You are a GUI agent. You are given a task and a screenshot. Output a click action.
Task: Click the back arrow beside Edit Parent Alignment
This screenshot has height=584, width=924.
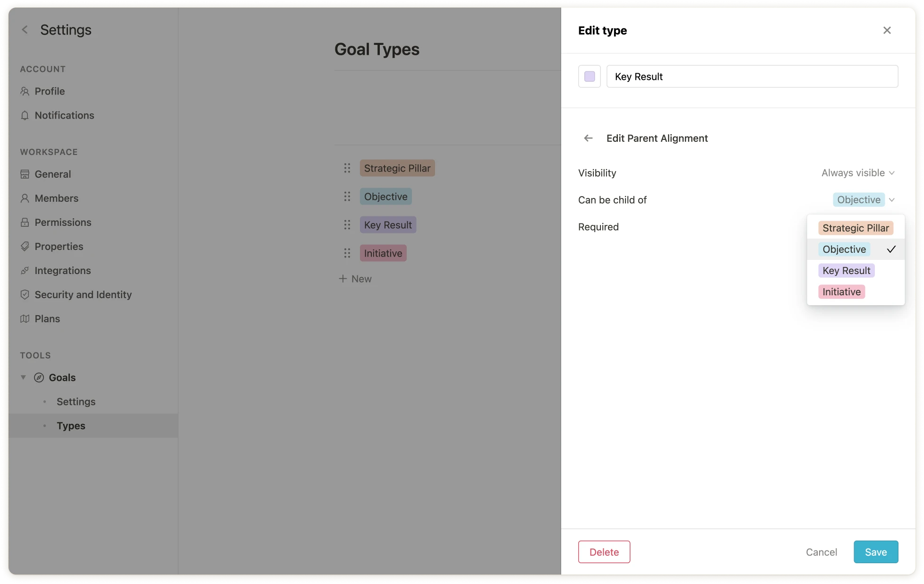(x=588, y=138)
